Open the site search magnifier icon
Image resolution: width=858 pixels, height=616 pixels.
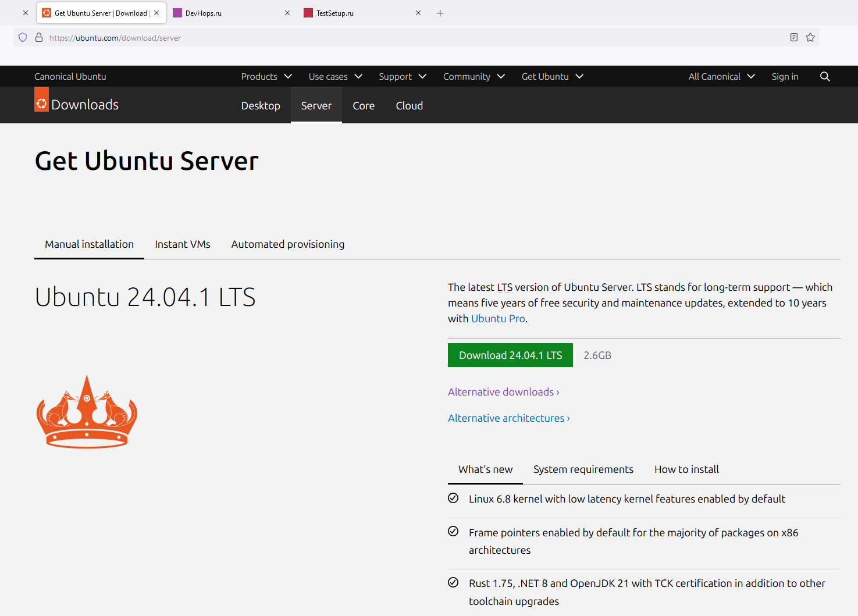pos(825,77)
